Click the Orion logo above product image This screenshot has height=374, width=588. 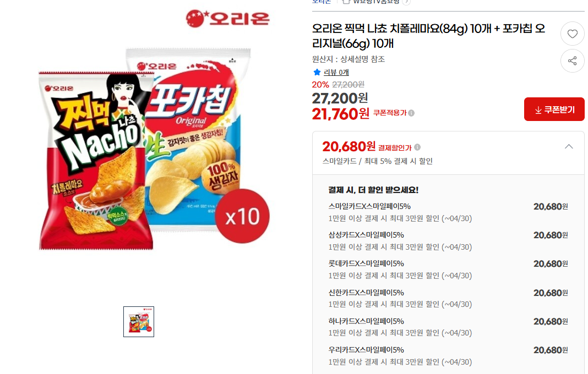(x=227, y=18)
